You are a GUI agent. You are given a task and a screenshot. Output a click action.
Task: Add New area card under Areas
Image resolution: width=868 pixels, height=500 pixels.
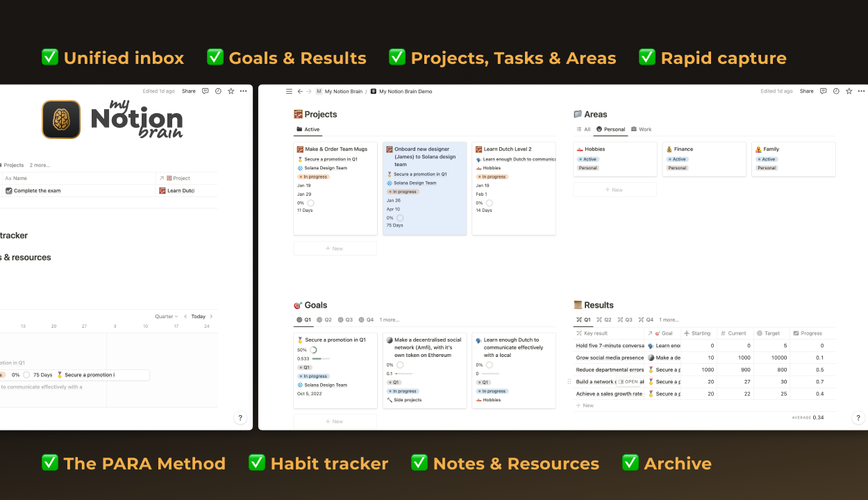pos(615,190)
